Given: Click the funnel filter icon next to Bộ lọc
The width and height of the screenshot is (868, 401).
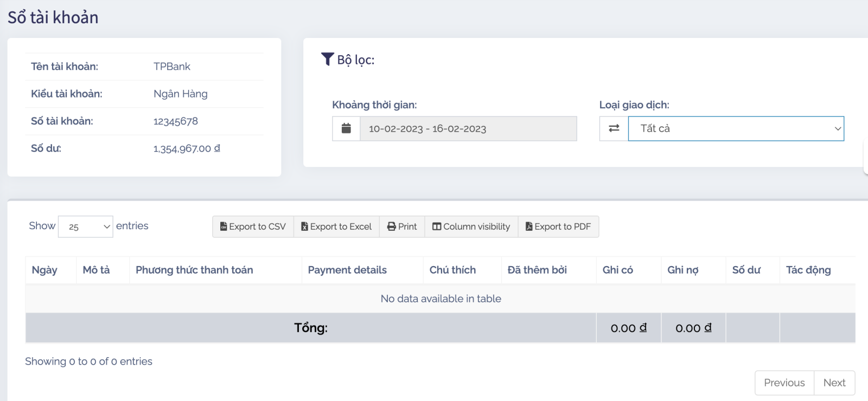Looking at the screenshot, I should pos(327,59).
